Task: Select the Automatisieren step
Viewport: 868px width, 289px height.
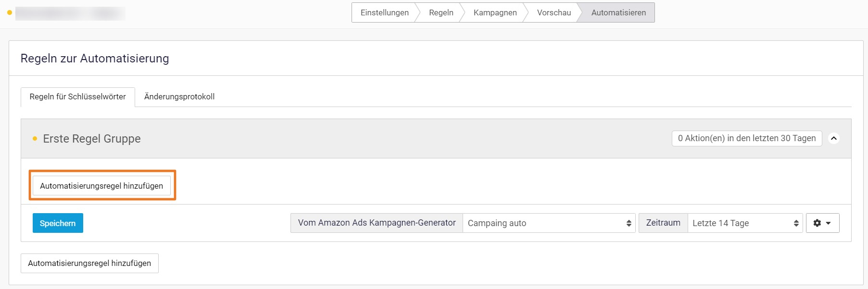Action: point(618,12)
